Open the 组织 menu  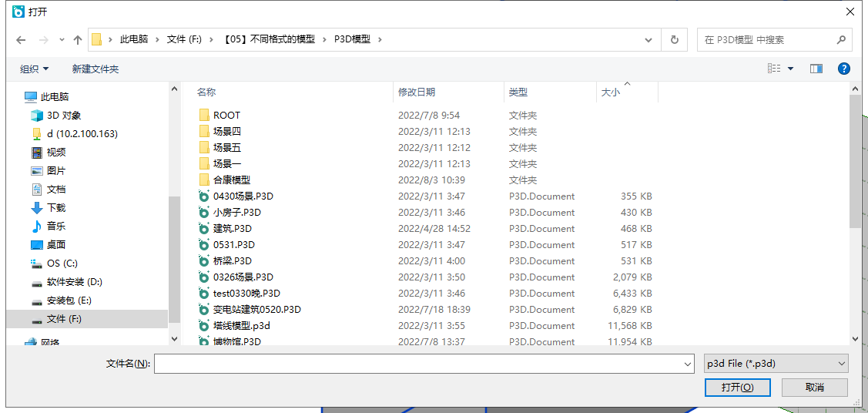35,69
